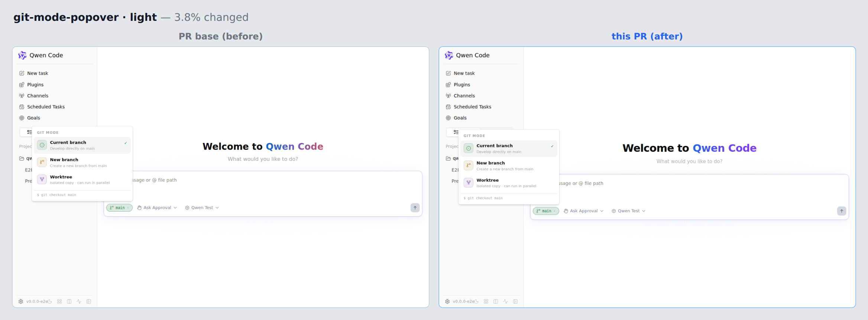The image size is (868, 320).
Task: Toggle dark mode with the moon icon, before panel
Action: 50,301
